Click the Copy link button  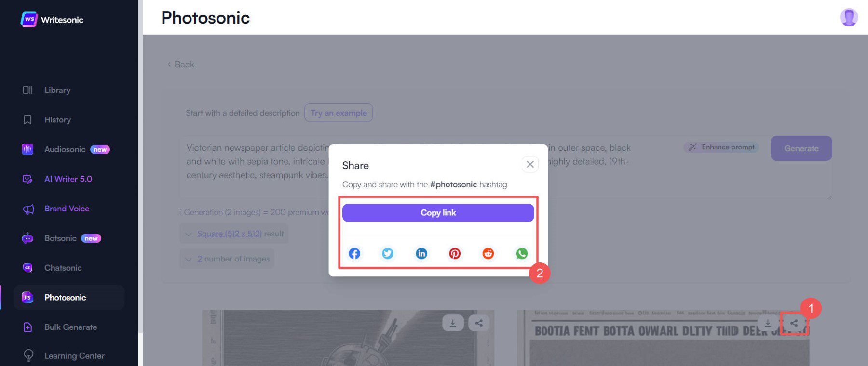[x=438, y=213]
